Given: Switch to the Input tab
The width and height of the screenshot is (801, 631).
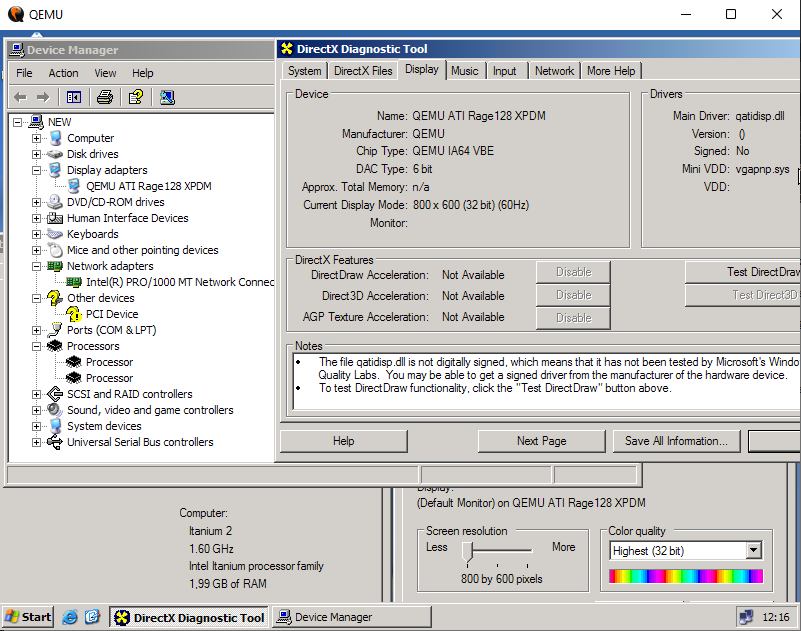Looking at the screenshot, I should pyautogui.click(x=505, y=71).
